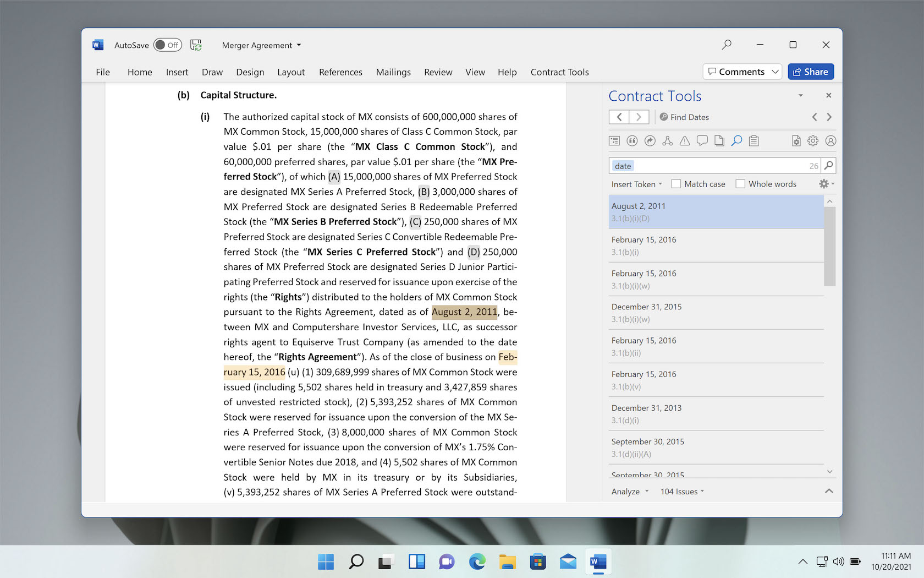The height and width of the screenshot is (578, 924).
Task: Switch to the References ribbon tab
Action: pyautogui.click(x=340, y=72)
